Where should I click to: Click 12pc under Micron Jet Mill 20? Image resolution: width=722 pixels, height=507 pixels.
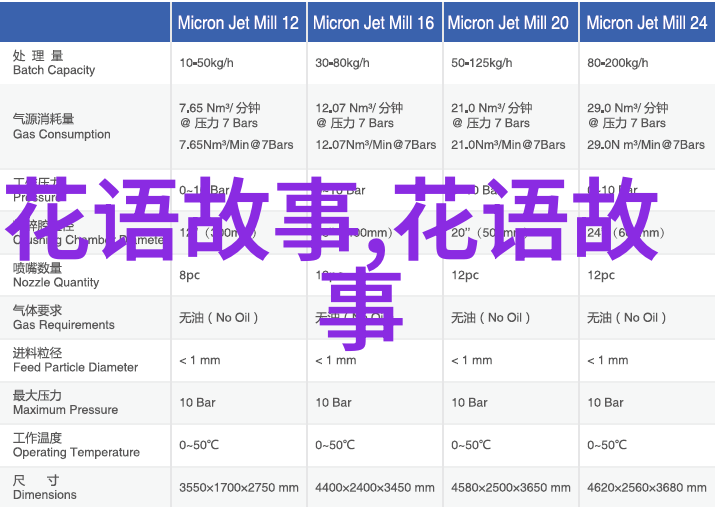pyautogui.click(x=465, y=275)
